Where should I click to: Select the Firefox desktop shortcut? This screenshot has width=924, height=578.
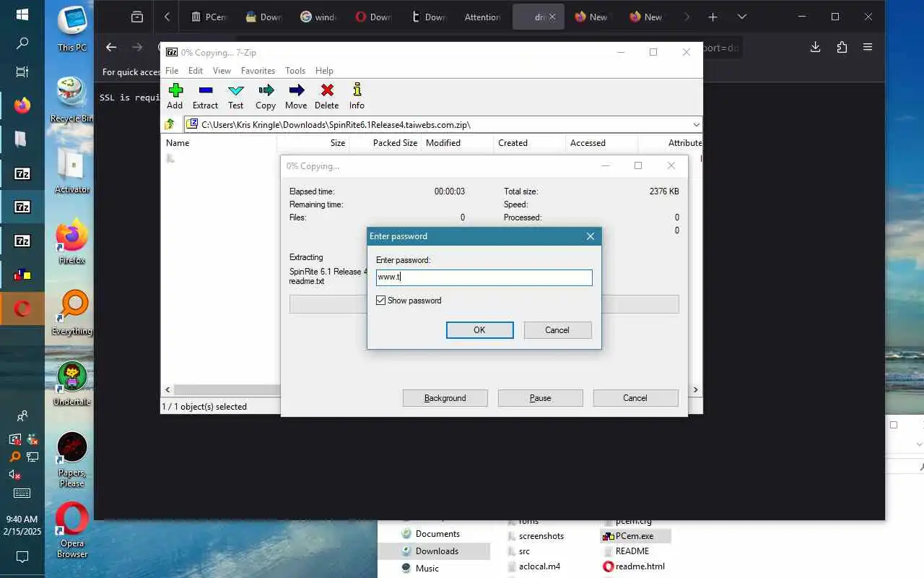(x=71, y=241)
